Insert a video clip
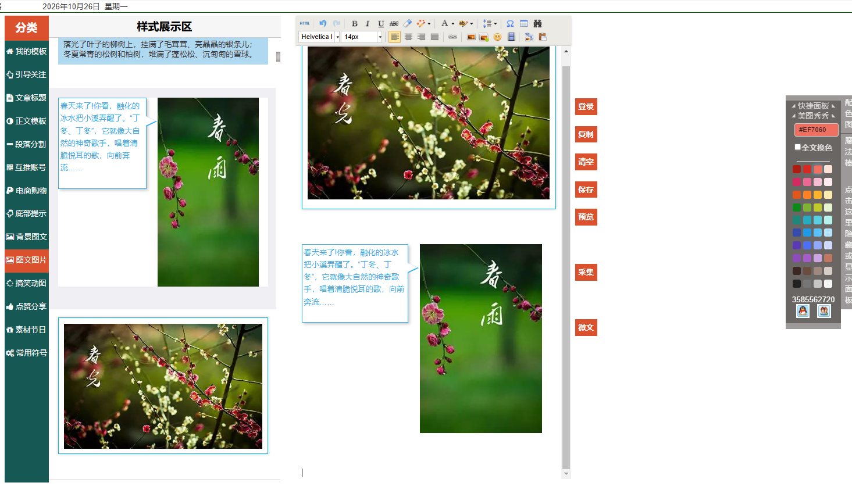Screen dimensions: 852x504 tap(511, 37)
